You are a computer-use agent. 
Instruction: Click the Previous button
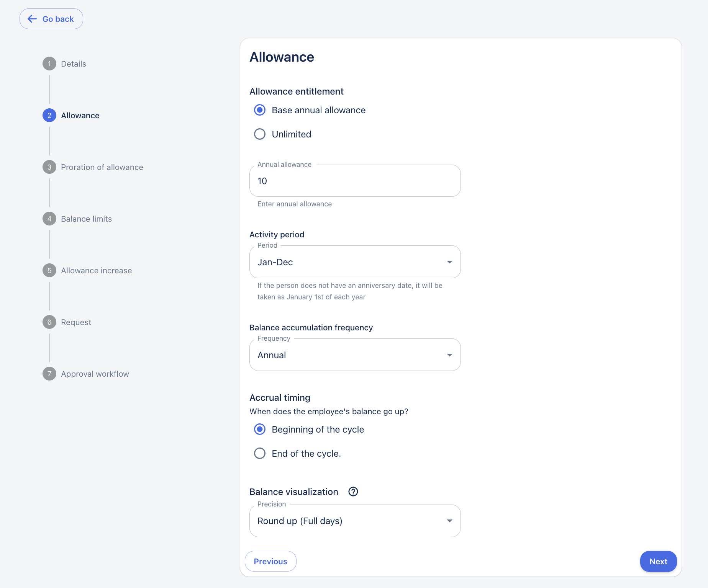(x=270, y=561)
